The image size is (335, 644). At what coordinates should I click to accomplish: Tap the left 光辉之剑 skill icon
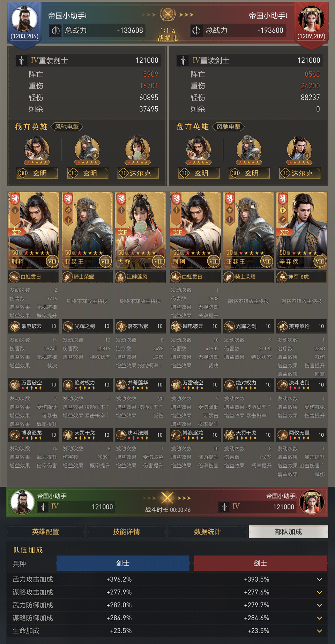pyautogui.click(x=68, y=326)
